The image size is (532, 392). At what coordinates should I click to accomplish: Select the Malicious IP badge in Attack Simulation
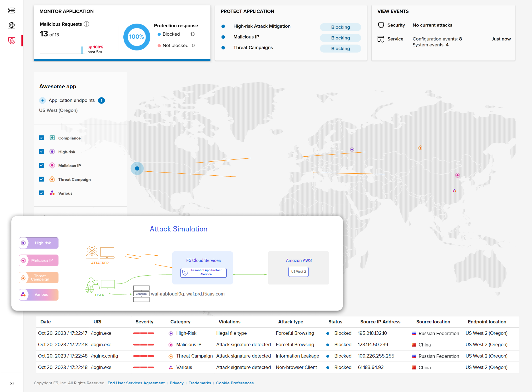tap(38, 260)
